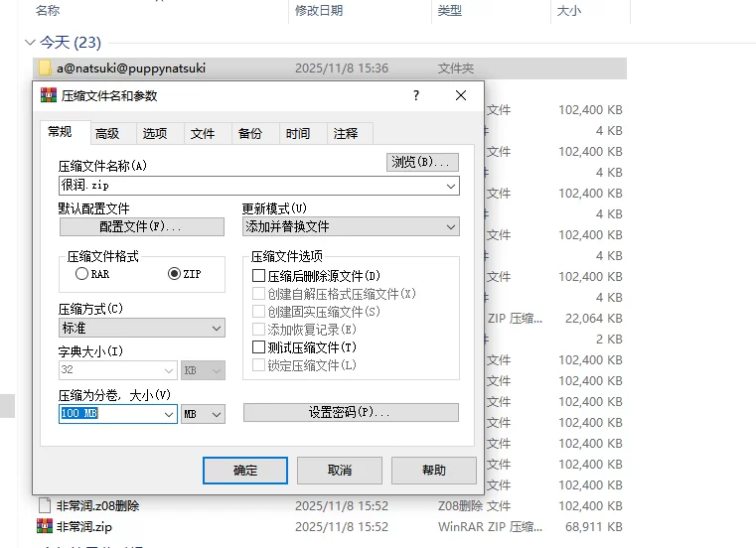This screenshot has width=756, height=548.
Task: Open the 注释 tab
Action: (346, 134)
